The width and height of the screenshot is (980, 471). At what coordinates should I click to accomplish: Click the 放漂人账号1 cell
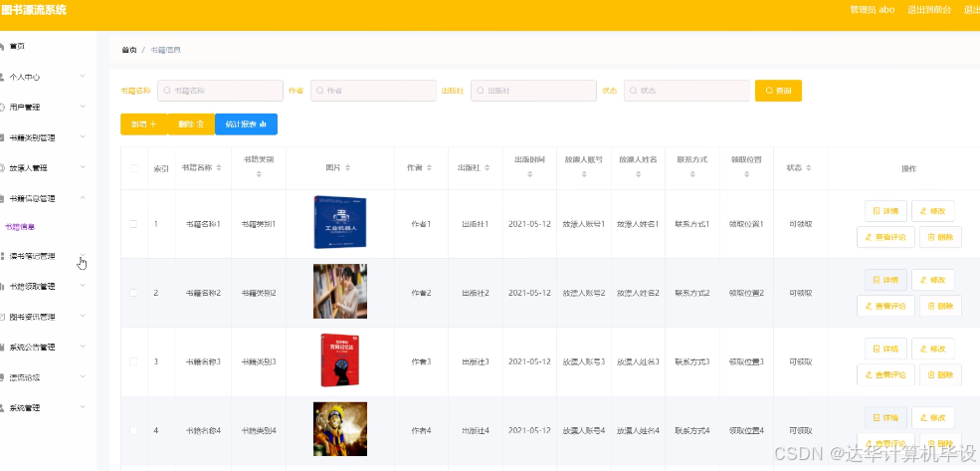tap(584, 224)
